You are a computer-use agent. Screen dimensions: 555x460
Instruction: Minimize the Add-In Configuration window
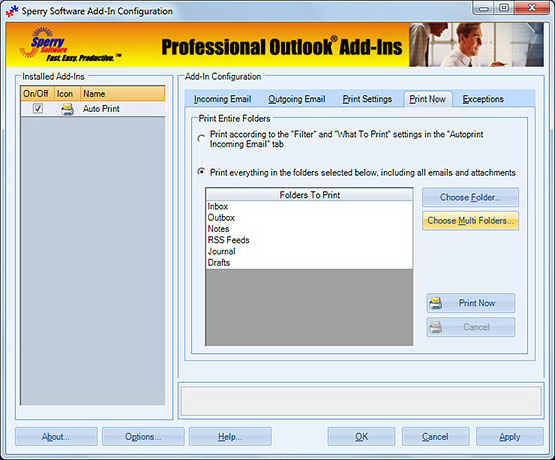(484, 8)
